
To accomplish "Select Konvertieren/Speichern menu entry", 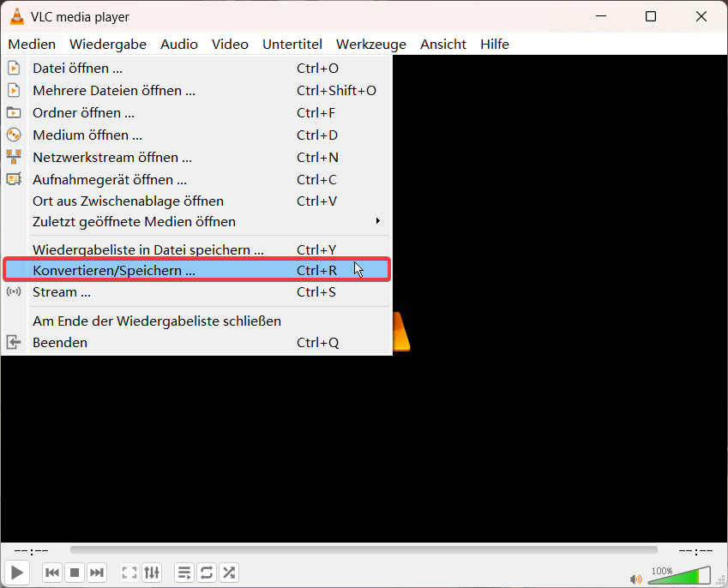I will (x=197, y=270).
